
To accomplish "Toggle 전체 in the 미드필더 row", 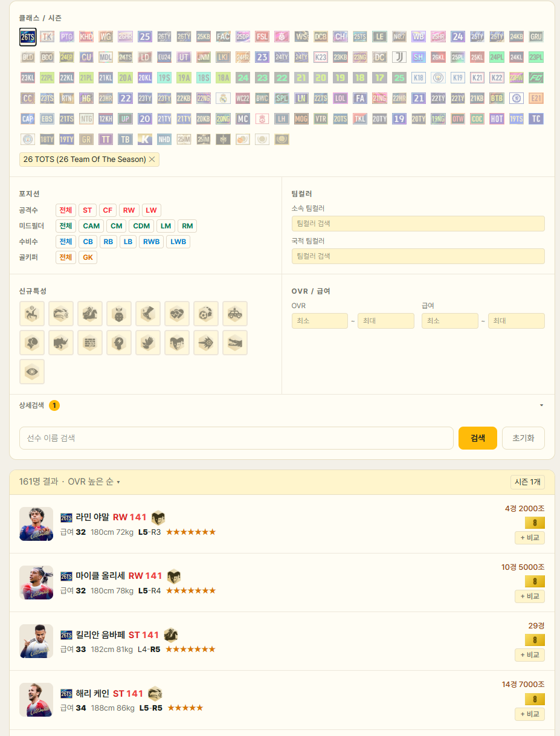I will (66, 226).
